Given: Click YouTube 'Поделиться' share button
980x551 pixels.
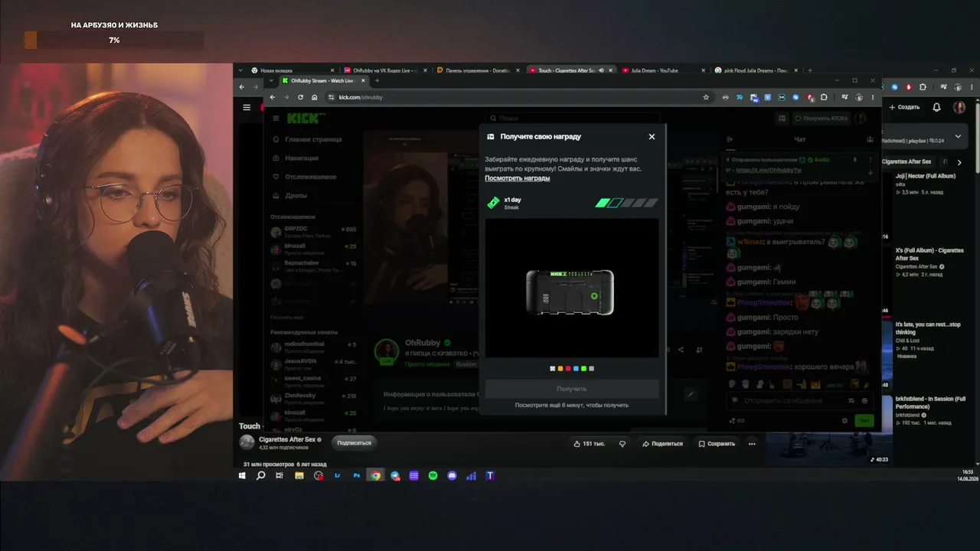Looking at the screenshot, I should (x=662, y=443).
